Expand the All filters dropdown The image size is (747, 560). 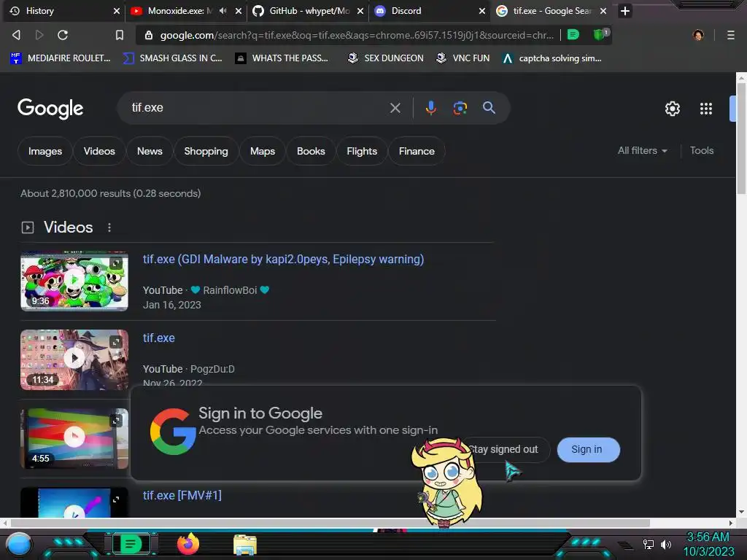coord(642,150)
